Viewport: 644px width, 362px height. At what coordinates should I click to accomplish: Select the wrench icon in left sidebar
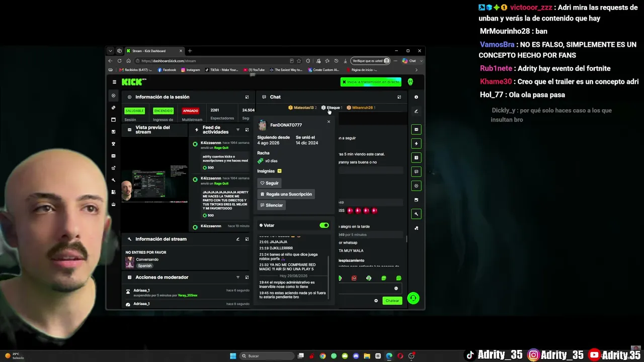coord(113,180)
